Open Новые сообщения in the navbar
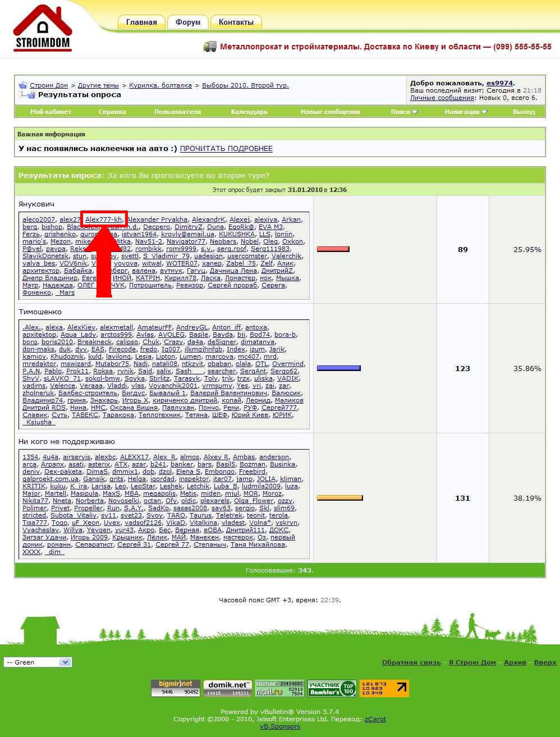This screenshot has width=560, height=737. click(x=330, y=112)
